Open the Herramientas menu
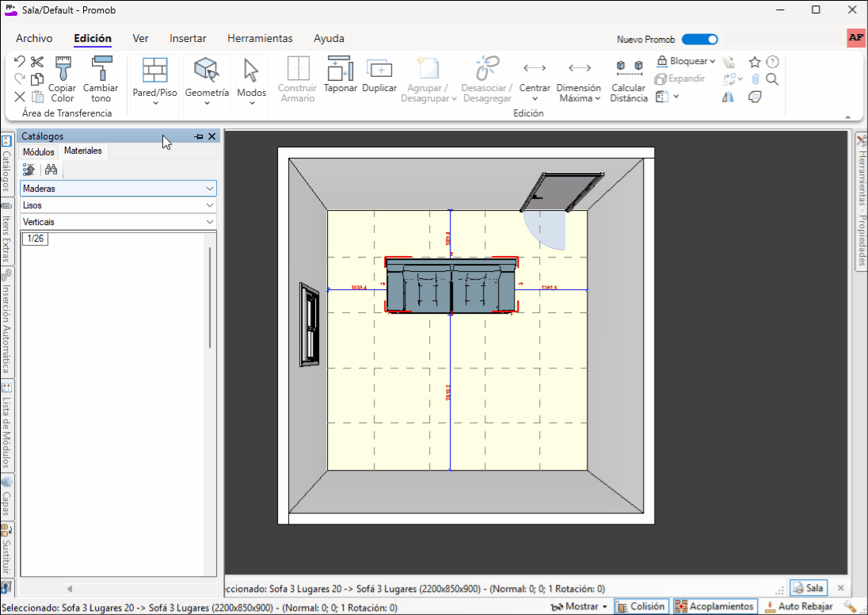The width and height of the screenshot is (868, 615). (260, 38)
